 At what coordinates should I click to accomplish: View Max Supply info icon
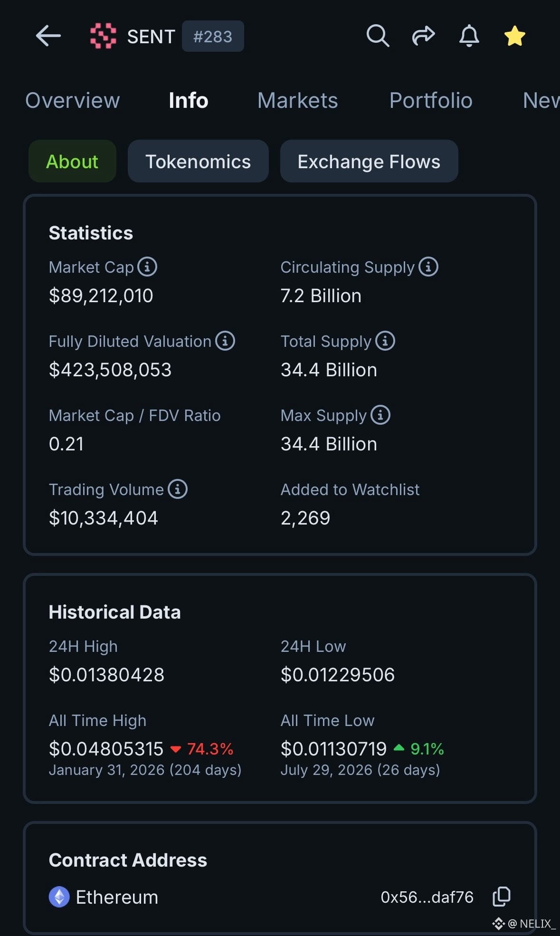tap(380, 415)
